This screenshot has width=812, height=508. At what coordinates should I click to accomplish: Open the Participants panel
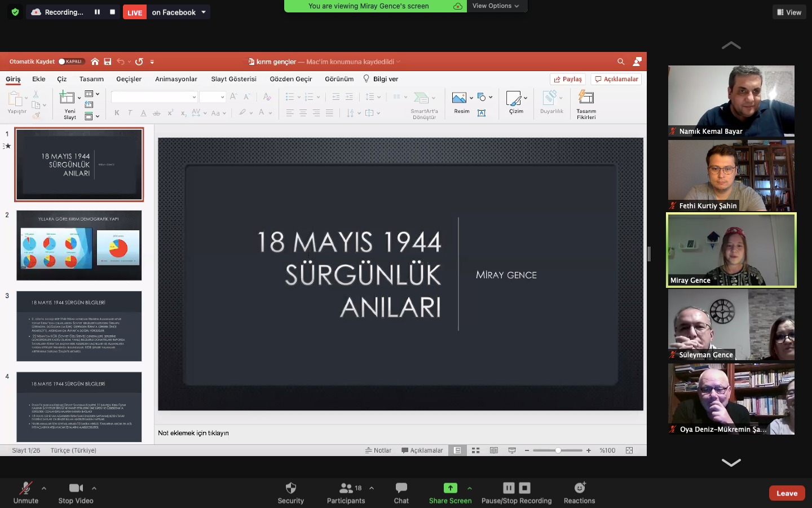346,493
